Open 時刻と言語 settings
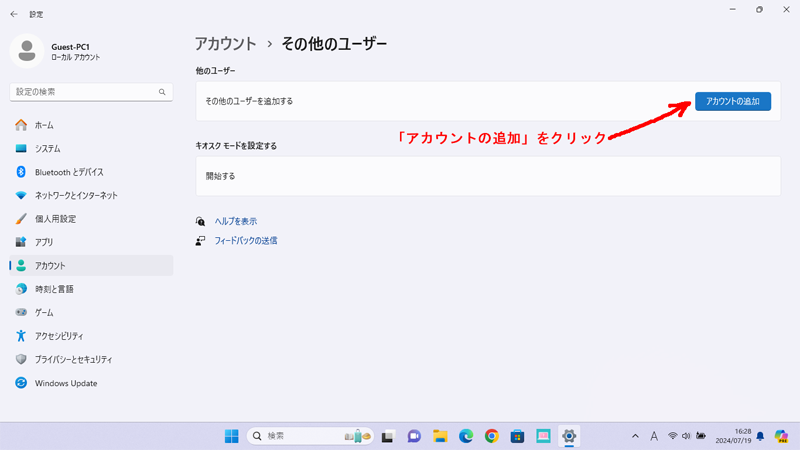The width and height of the screenshot is (800, 450). [54, 289]
